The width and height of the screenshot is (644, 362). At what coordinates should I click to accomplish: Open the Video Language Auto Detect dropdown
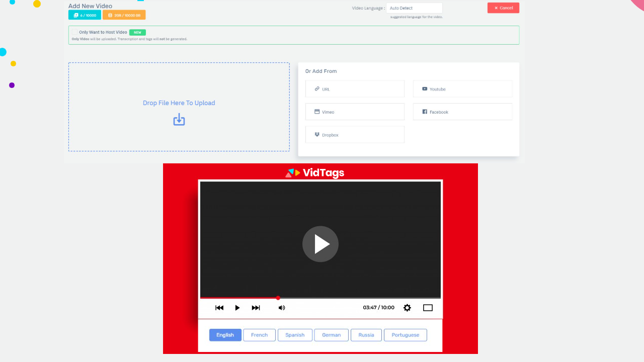pos(414,8)
